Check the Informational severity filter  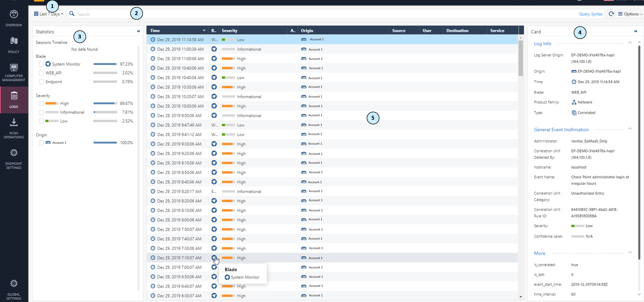coord(41,112)
